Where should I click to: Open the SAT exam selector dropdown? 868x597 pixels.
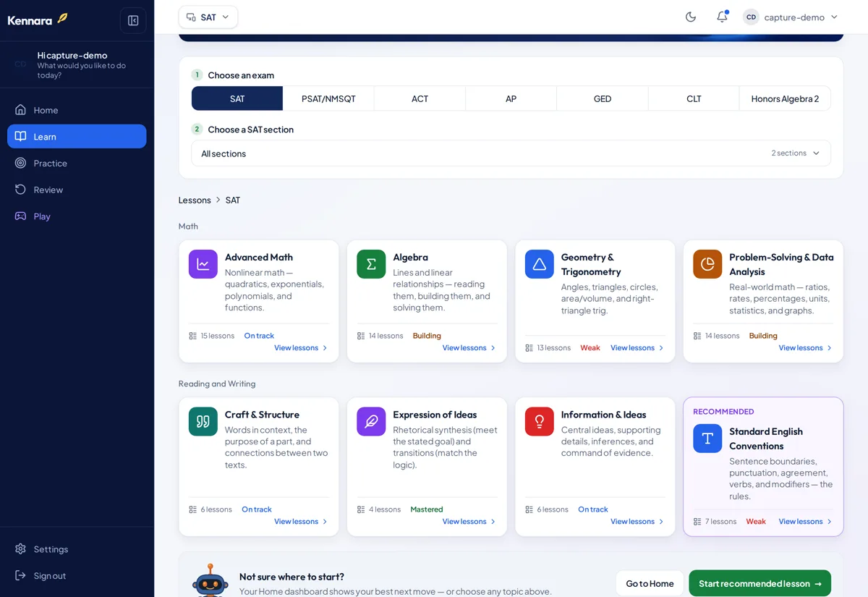tap(208, 17)
